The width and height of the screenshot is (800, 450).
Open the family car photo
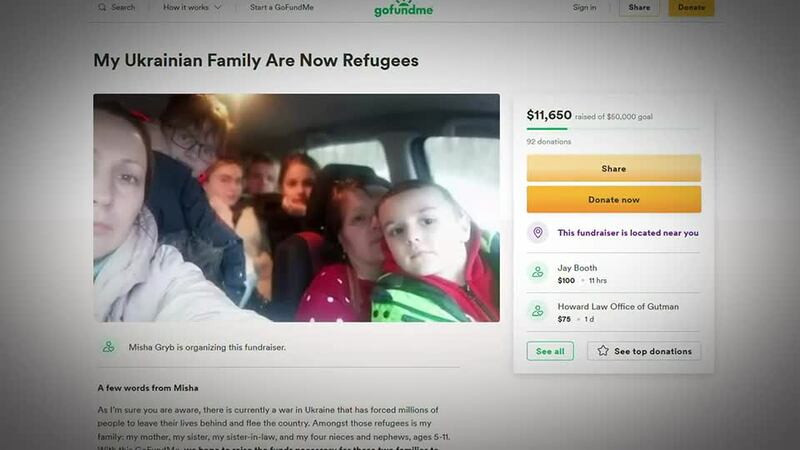point(296,208)
